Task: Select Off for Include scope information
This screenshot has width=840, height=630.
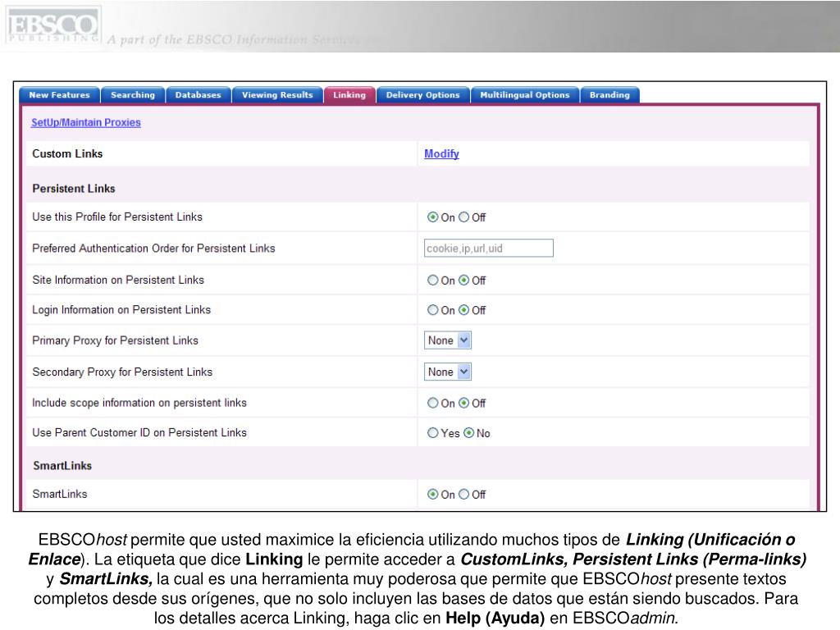Action: click(x=463, y=403)
